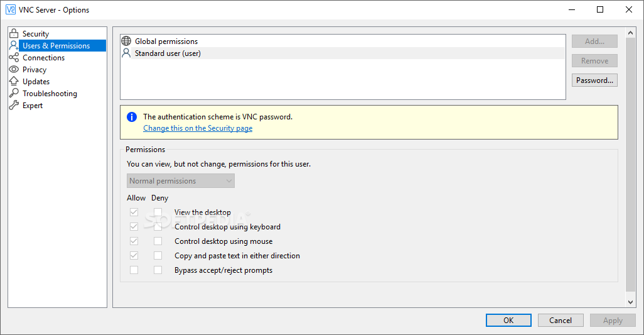Follow the Change this on the Security page link
Image resolution: width=644 pixels, height=335 pixels.
tap(198, 128)
